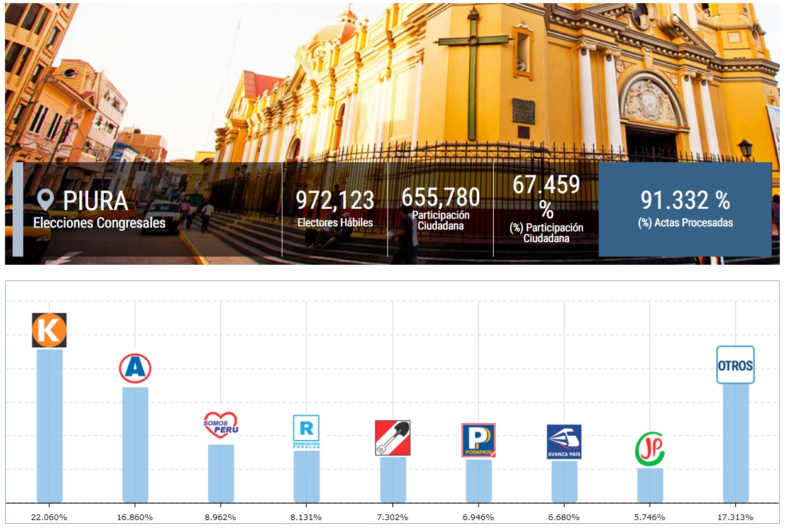Click the location pin next to PIURA

(45, 200)
